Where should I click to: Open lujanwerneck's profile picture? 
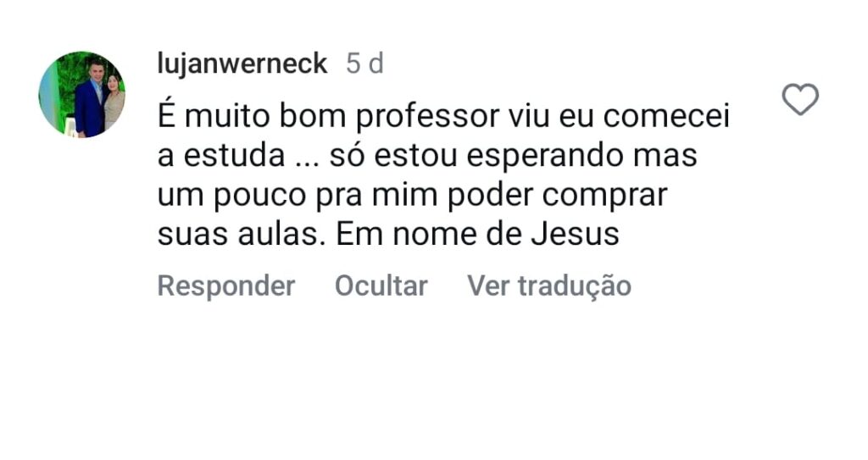click(x=81, y=94)
